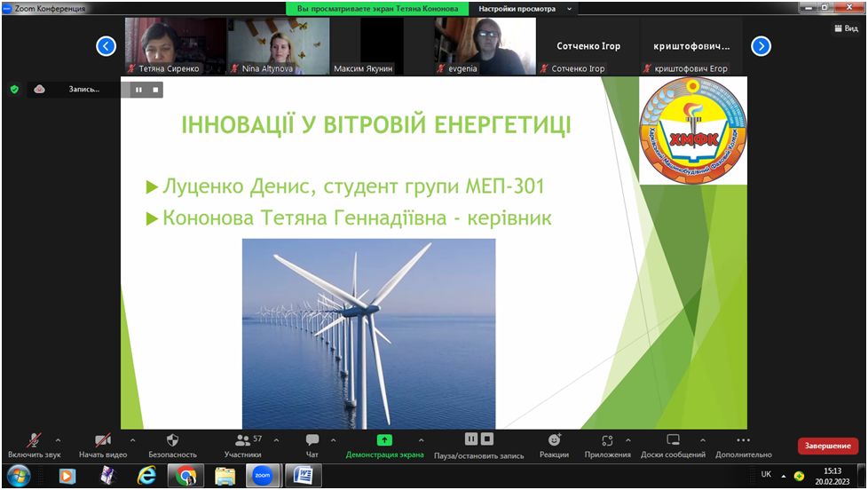Expand arrow next to Приложения
The height and width of the screenshot is (490, 868).
click(628, 440)
